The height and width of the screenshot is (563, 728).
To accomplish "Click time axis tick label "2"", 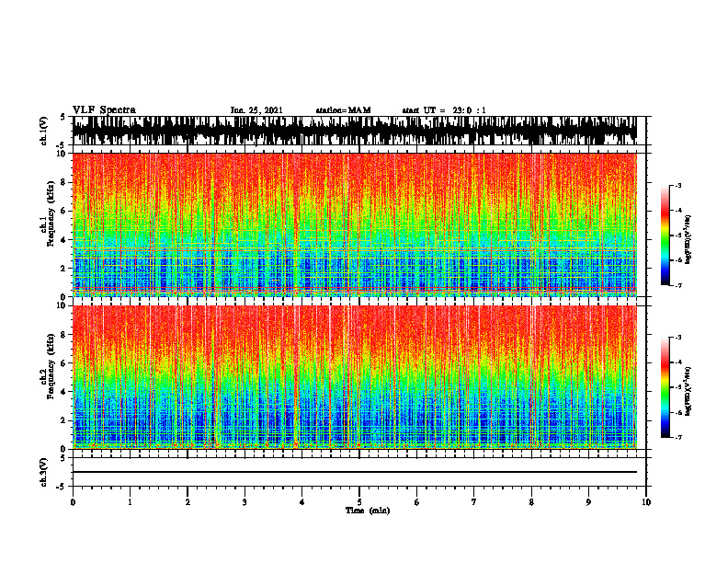I will click(188, 502).
